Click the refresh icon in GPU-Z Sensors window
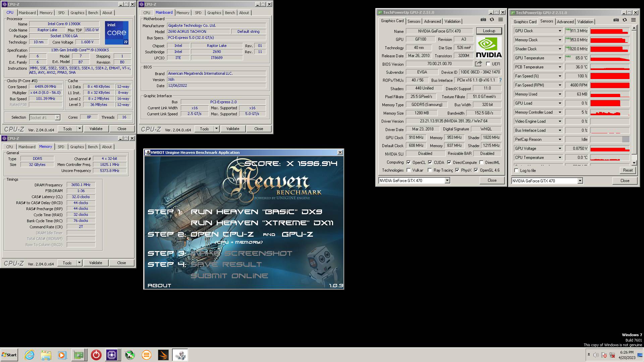This screenshot has height=362, width=644. click(x=625, y=20)
